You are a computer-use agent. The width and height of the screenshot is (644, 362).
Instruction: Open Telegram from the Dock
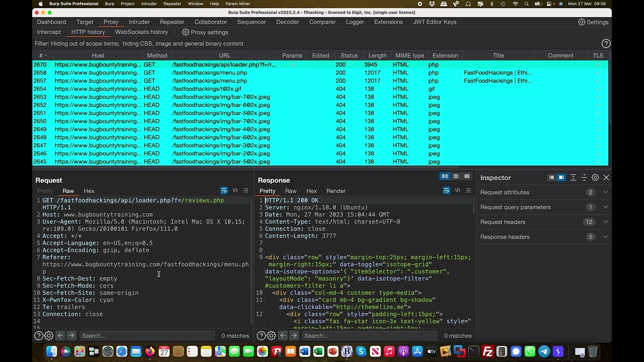544,351
